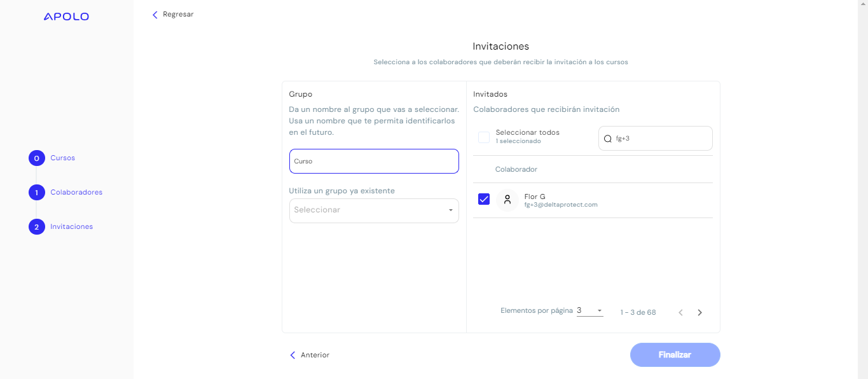Go to previous page arrow
Screen dimensions: 868x379
click(x=680, y=312)
